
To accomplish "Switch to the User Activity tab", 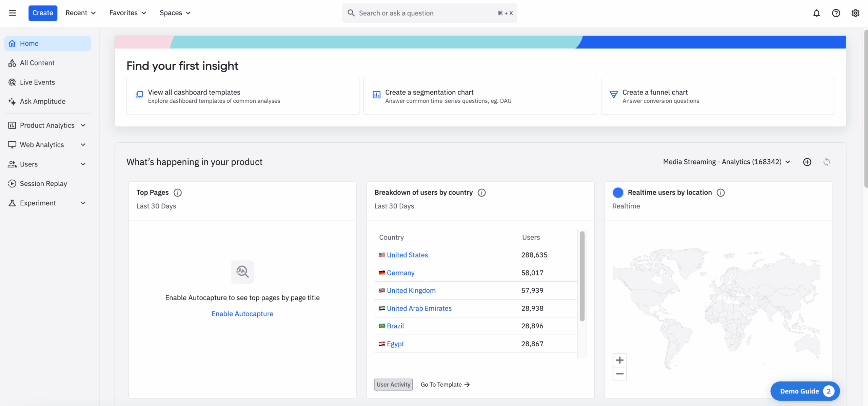I will [x=393, y=384].
